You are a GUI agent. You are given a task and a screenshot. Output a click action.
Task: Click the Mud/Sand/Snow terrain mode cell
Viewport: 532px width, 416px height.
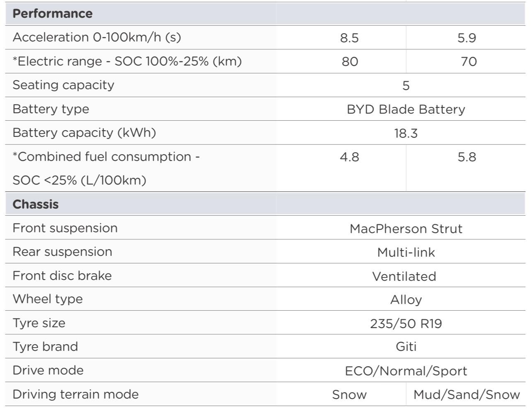[x=467, y=395]
